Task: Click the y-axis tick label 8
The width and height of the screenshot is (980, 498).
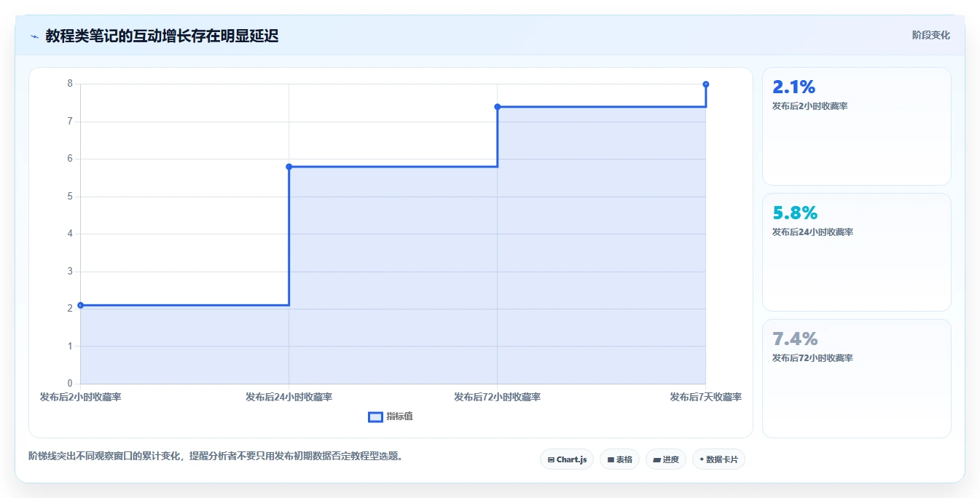Action: (70, 84)
